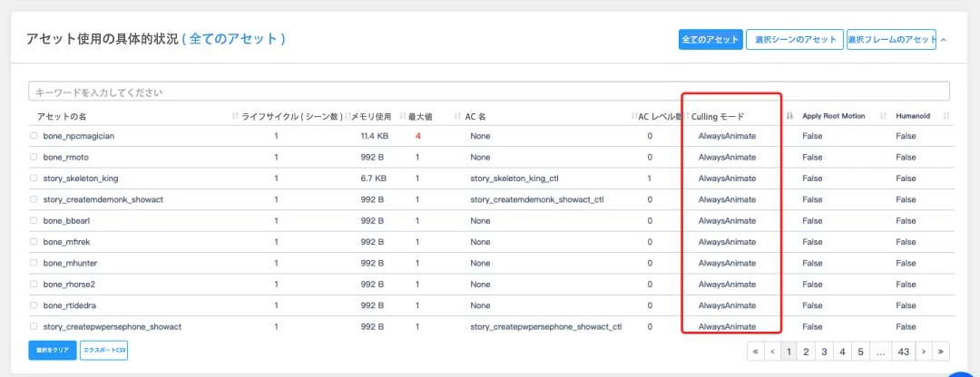This screenshot has height=377, width=980.
Task: Click the story_createmdemonk_showact_ctl AC name
Action: (x=537, y=199)
